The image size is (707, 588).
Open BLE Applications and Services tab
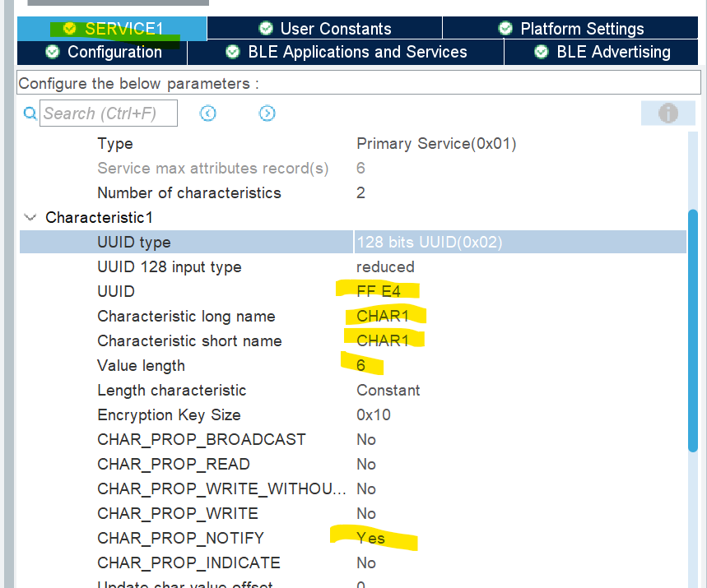pos(346,52)
